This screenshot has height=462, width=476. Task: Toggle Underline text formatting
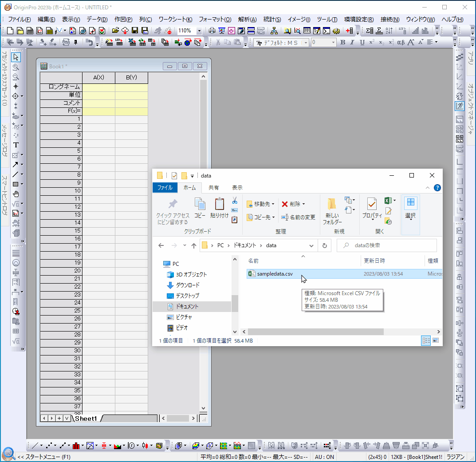point(362,43)
